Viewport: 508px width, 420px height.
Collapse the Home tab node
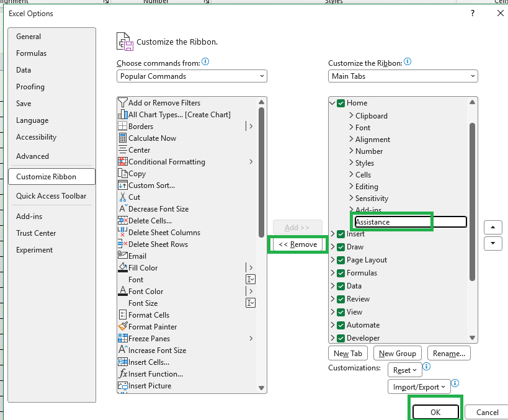tap(332, 103)
